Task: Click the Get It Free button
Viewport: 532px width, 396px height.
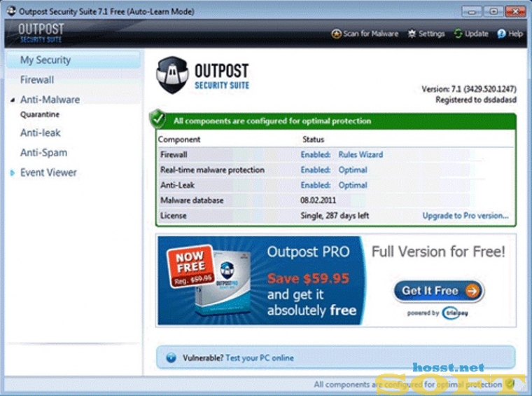Action: [x=439, y=291]
